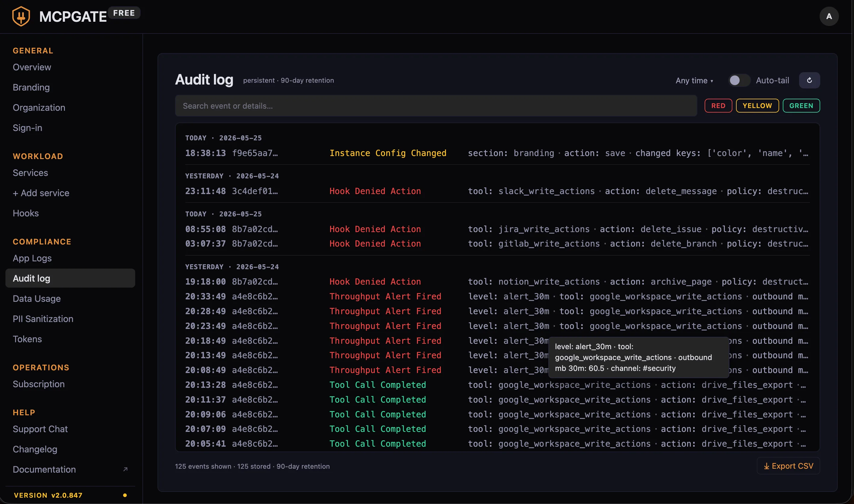This screenshot has width=854, height=504.
Task: Click the Export CSV button
Action: click(x=788, y=466)
